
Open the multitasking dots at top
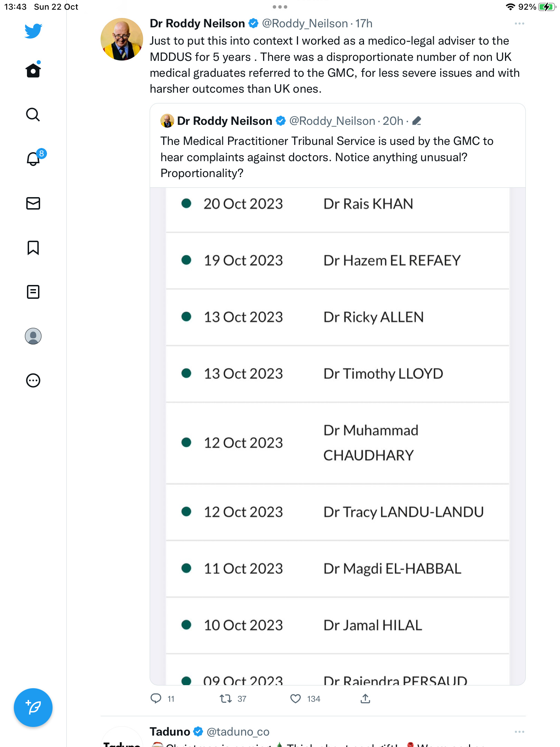280,7
